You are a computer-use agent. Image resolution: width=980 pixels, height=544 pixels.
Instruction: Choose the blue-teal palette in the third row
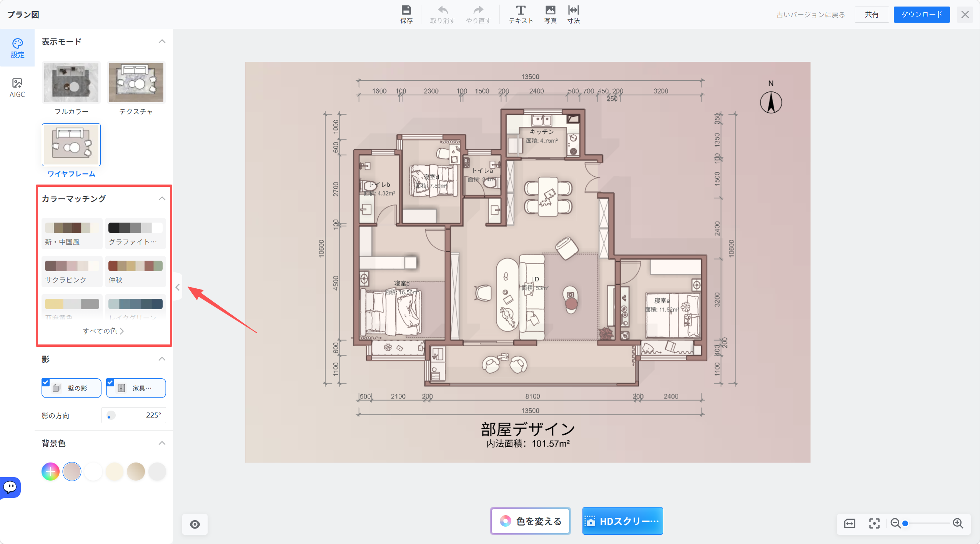pos(135,307)
